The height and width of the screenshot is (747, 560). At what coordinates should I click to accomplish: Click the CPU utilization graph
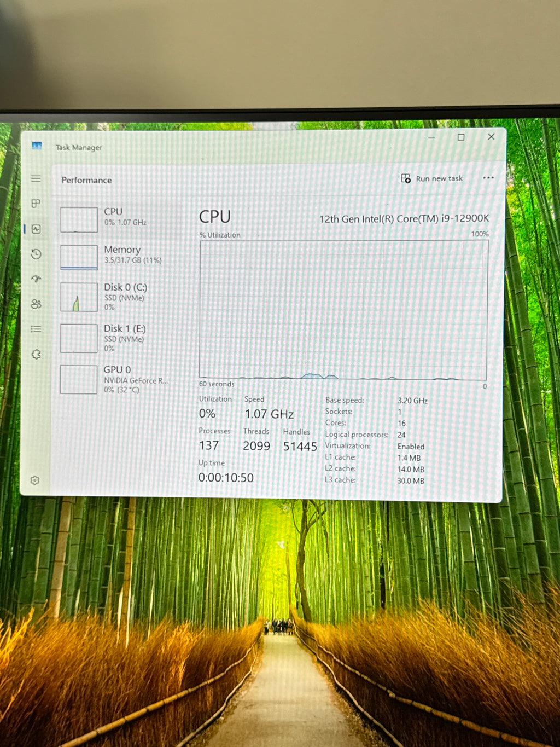[x=343, y=310]
